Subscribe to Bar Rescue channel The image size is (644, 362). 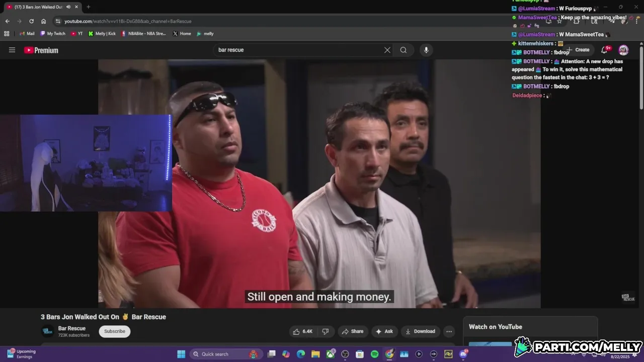115,331
